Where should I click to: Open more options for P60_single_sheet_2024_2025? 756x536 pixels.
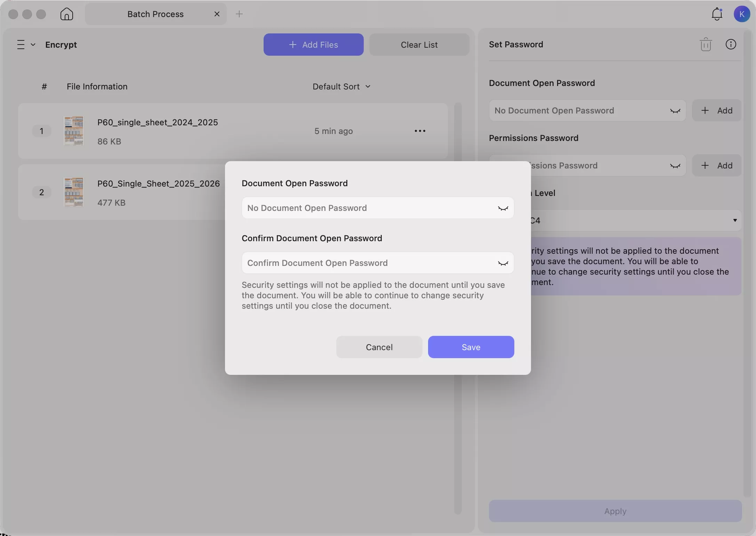click(420, 131)
